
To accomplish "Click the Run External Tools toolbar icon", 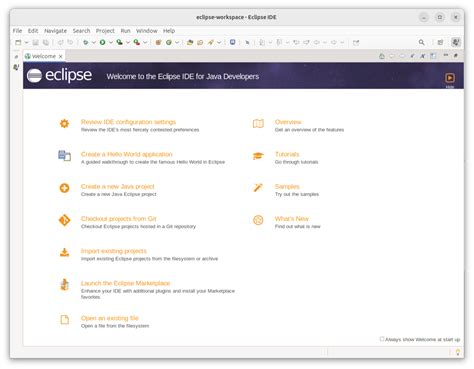I will tap(136, 42).
